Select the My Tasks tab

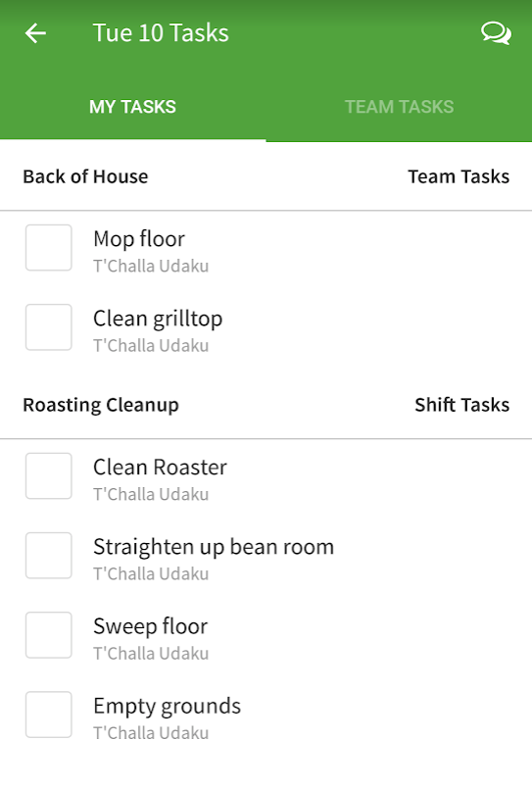click(132, 107)
